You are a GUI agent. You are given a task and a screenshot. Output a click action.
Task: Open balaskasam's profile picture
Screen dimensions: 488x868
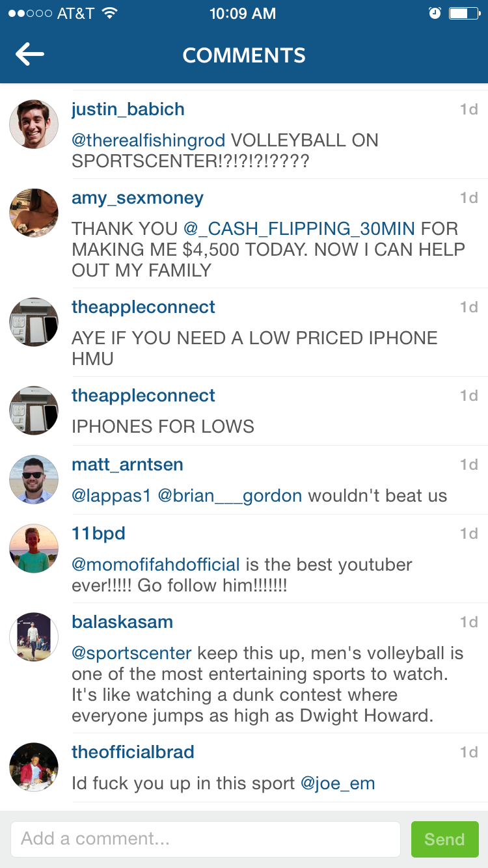pyautogui.click(x=34, y=637)
